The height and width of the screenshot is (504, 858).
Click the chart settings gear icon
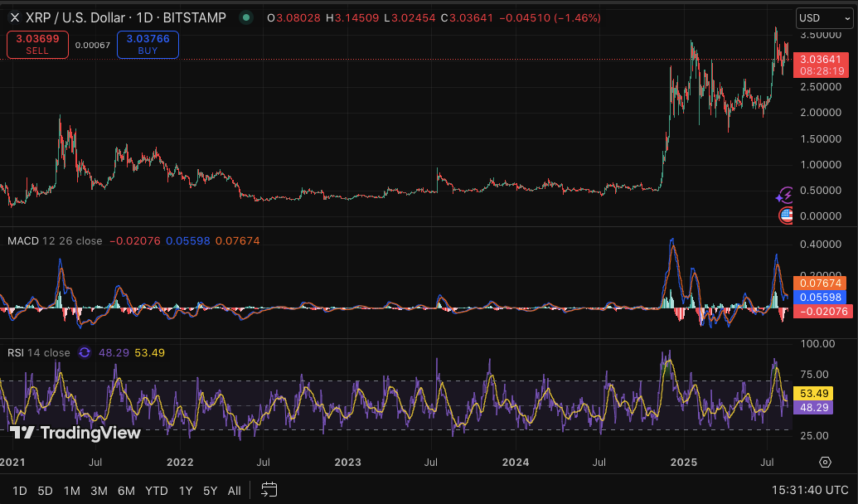(825, 462)
